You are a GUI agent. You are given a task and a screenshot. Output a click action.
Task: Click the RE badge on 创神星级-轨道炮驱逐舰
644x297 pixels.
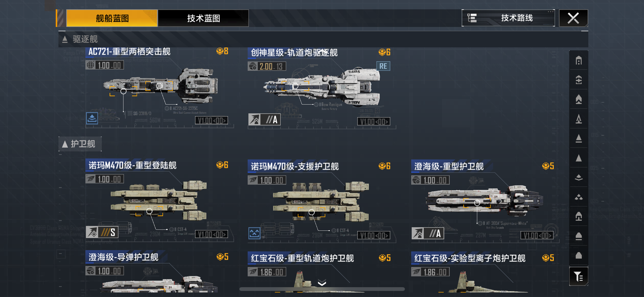point(383,66)
